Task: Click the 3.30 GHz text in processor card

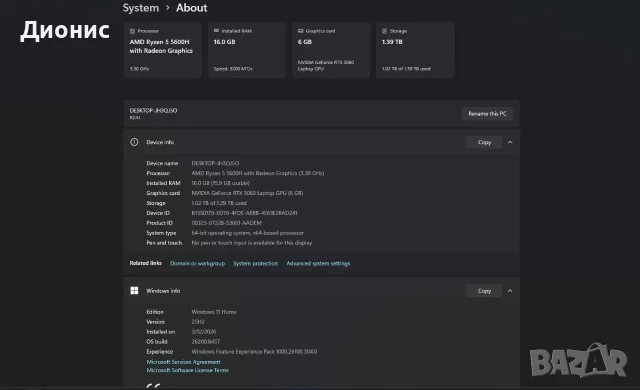Action: click(139, 69)
